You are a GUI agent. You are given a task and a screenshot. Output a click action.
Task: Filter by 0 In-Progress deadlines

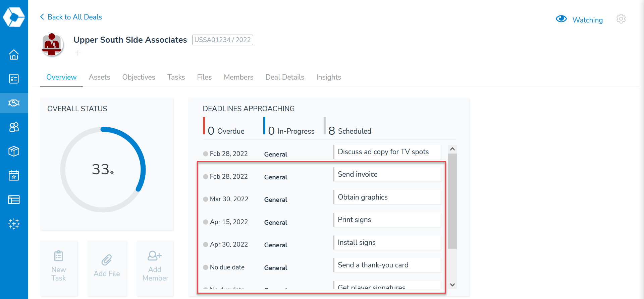[x=289, y=126]
